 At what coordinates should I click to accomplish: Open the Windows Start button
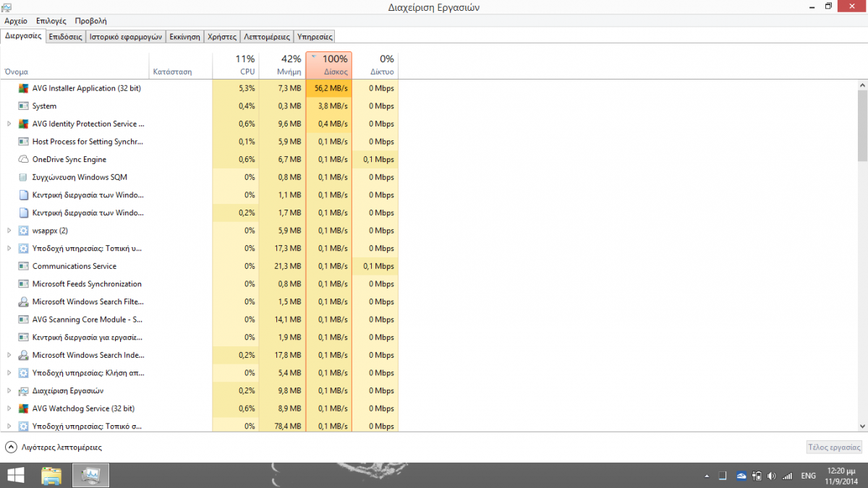point(15,475)
